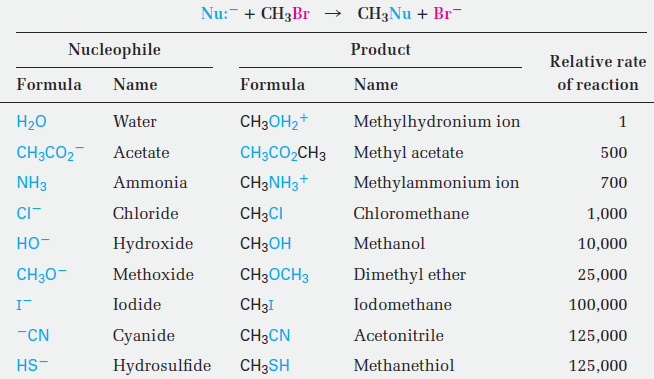Select the Methylhydronium ion product name
Screen dimensions: 654x379
tap(437, 122)
